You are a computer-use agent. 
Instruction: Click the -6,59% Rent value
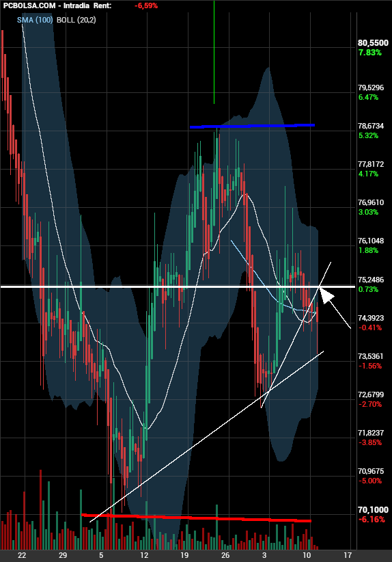click(x=146, y=5)
